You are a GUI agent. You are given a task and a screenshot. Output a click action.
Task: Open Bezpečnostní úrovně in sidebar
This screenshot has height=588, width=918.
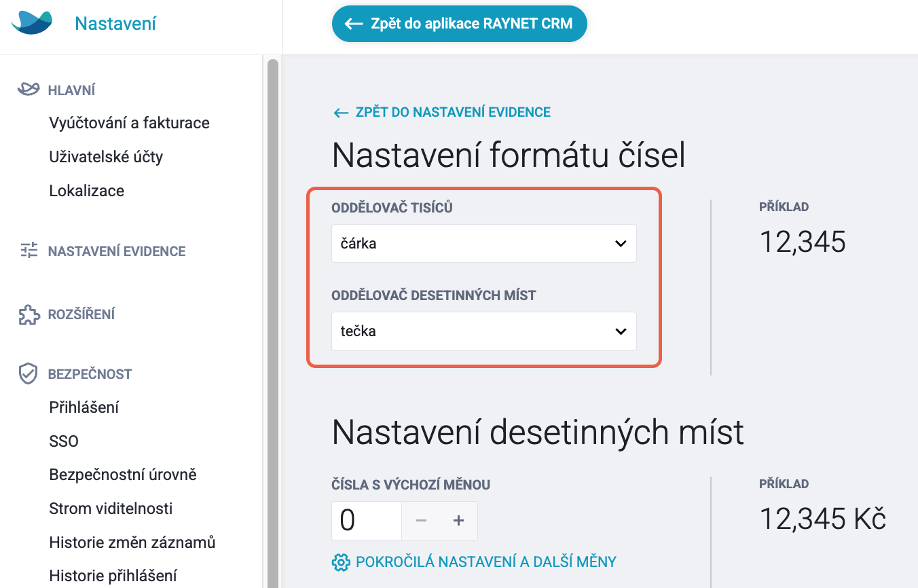[123, 475]
